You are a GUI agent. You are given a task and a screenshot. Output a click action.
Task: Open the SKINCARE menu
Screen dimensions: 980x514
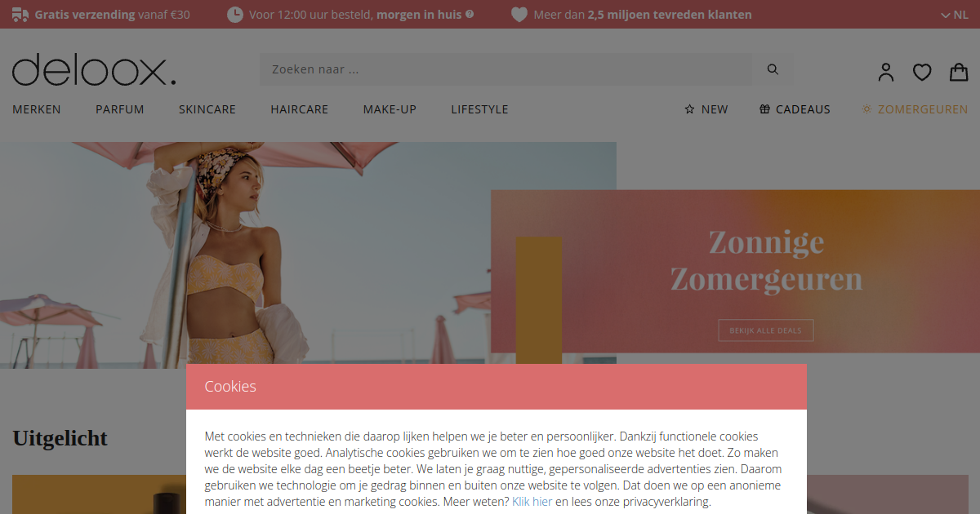click(207, 109)
